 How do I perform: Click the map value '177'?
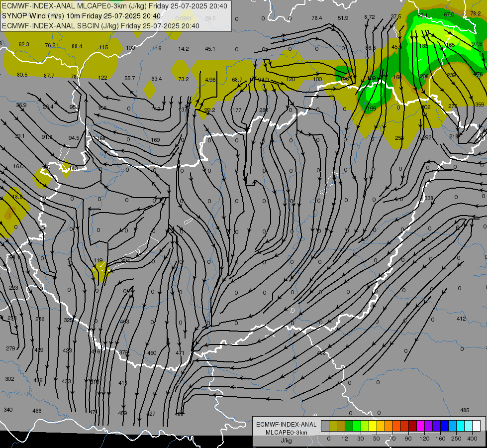click(x=237, y=110)
